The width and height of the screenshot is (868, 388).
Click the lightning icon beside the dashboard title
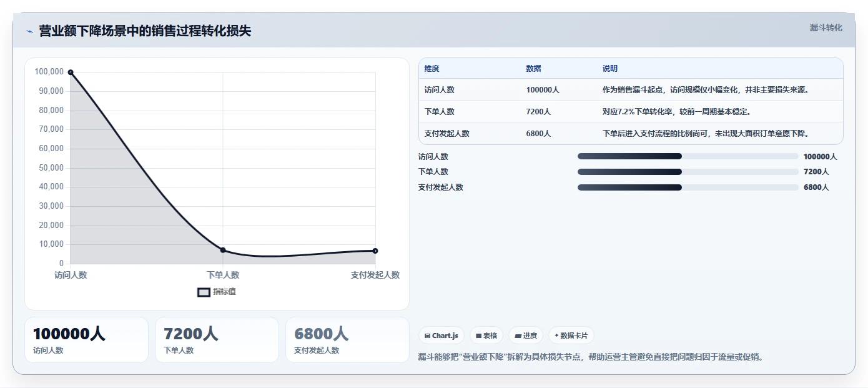[29, 31]
